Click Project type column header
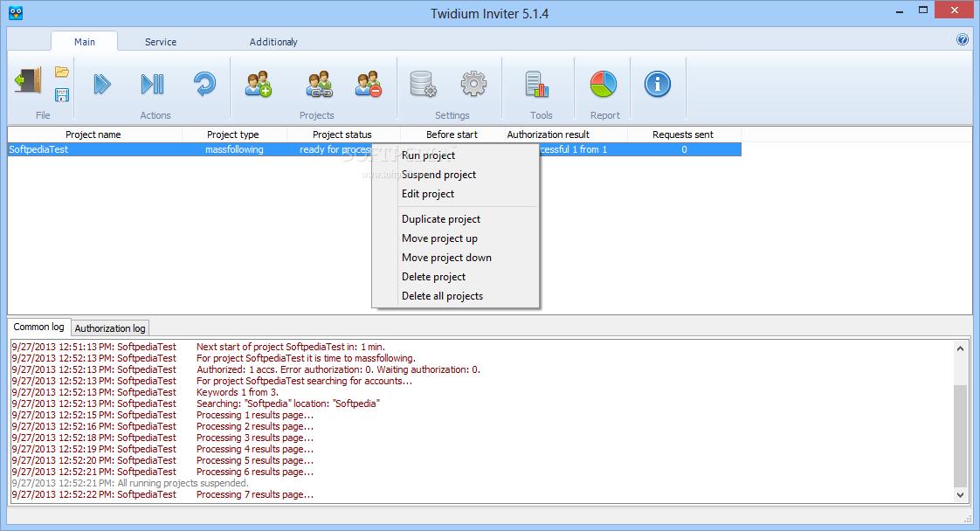Image resolution: width=980 pixels, height=531 pixels. click(x=233, y=134)
